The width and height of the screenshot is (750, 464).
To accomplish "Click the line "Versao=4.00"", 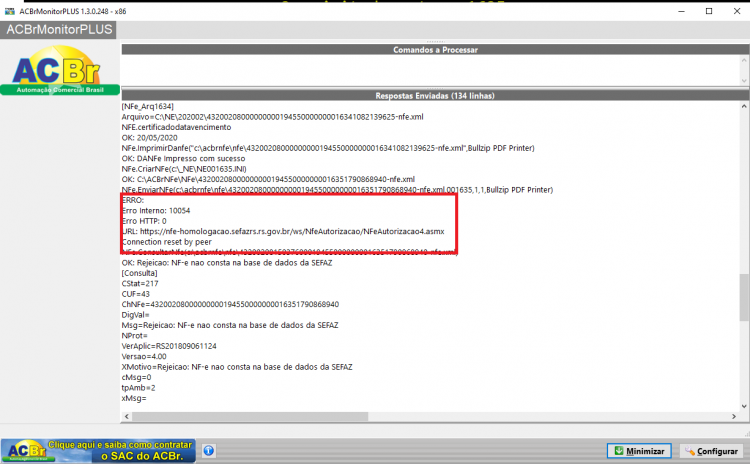I will tap(144, 356).
